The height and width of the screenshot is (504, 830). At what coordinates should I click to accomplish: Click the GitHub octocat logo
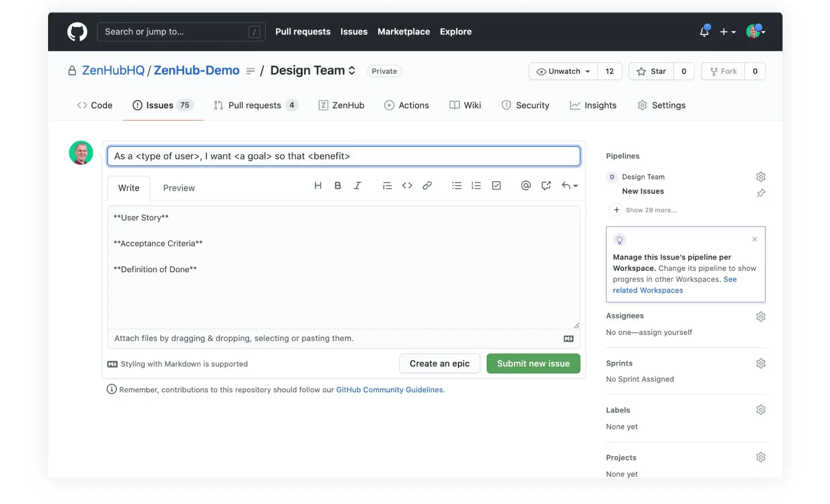(77, 32)
